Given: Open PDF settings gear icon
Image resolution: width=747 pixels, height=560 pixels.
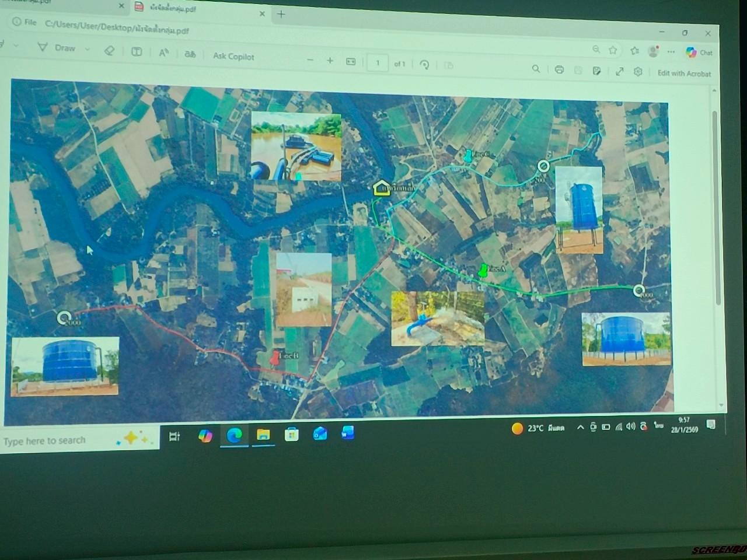Looking at the screenshot, I should pyautogui.click(x=638, y=71).
